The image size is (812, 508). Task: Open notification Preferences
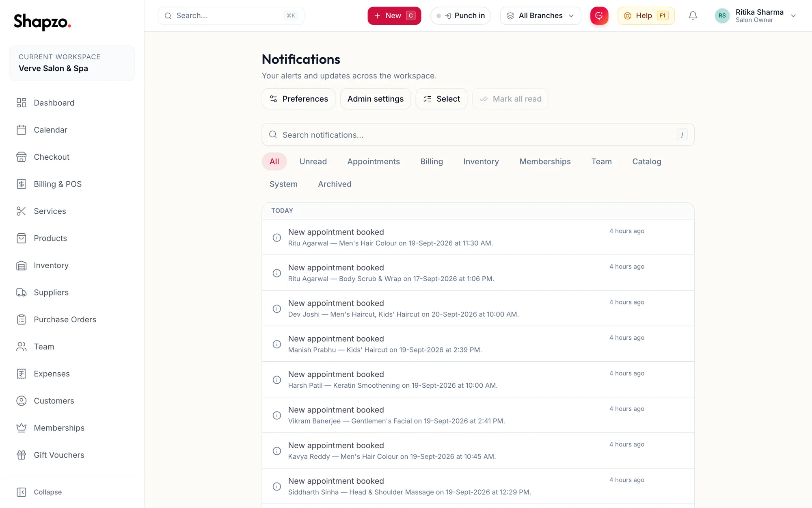click(x=298, y=99)
